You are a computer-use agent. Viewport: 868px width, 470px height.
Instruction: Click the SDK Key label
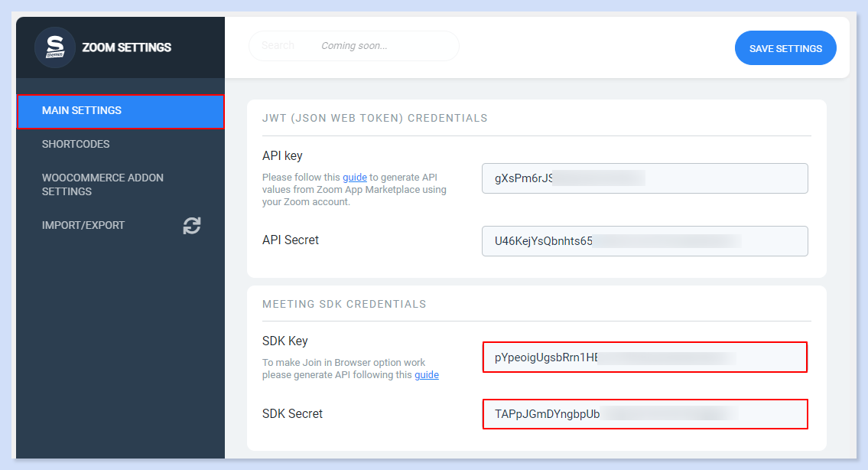click(285, 341)
